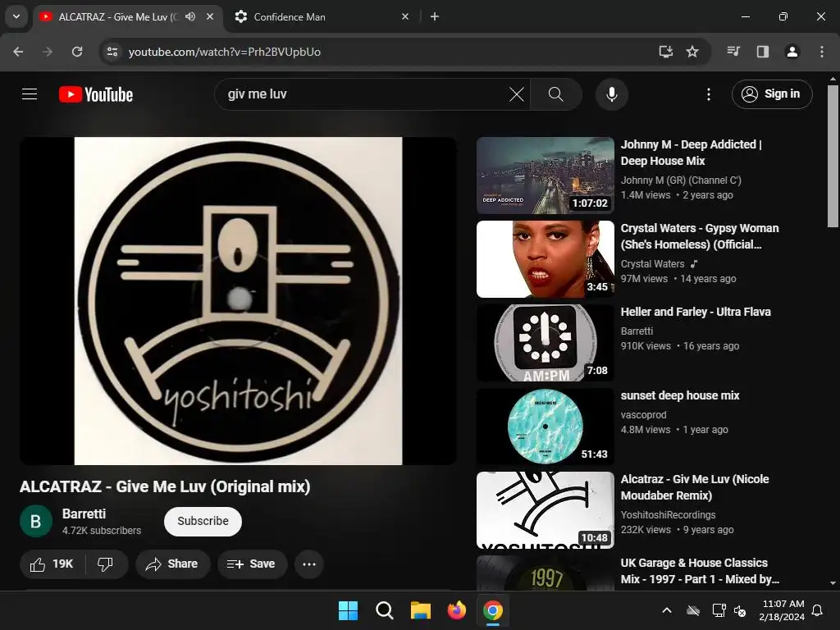
Task: Subscribe to the Barretti channel
Action: click(x=203, y=521)
